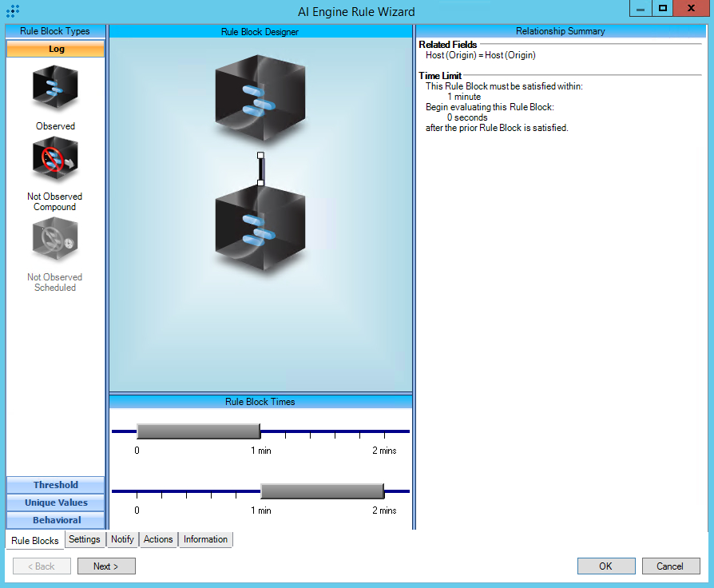Viewport: 714px width, 588px height.
Task: Switch to the Settings tab
Action: [85, 539]
